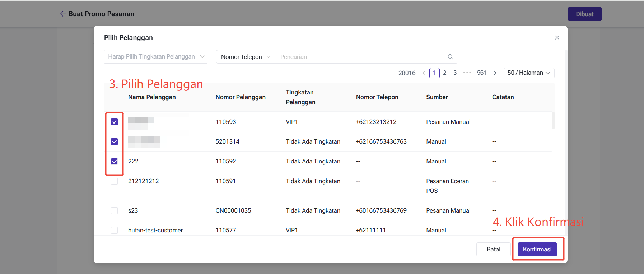Uncheck the customer named 222
This screenshot has height=274, width=644.
coord(114,161)
